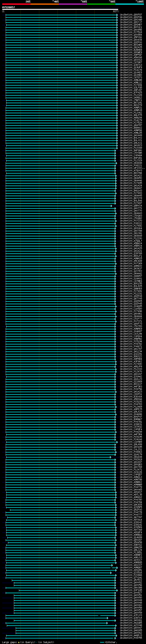
Task: Select hit label UniRef100_O04685
Action: [x=131, y=306]
